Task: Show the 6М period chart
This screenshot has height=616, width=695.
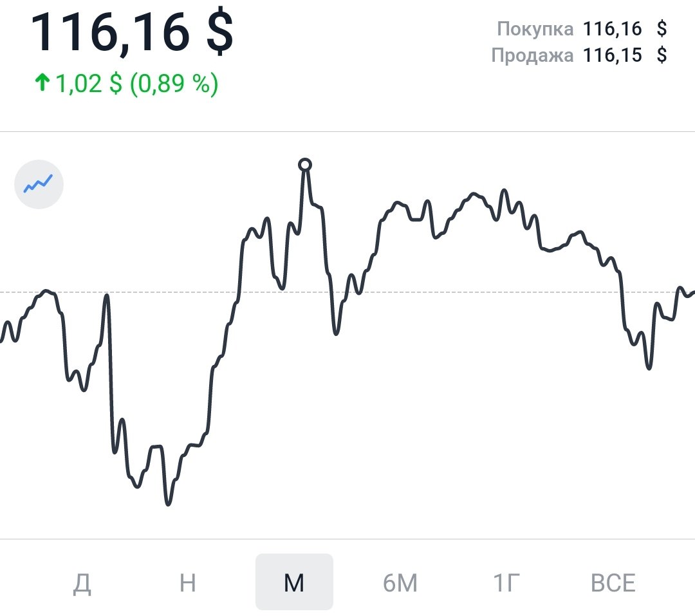Action: pyautogui.click(x=400, y=583)
